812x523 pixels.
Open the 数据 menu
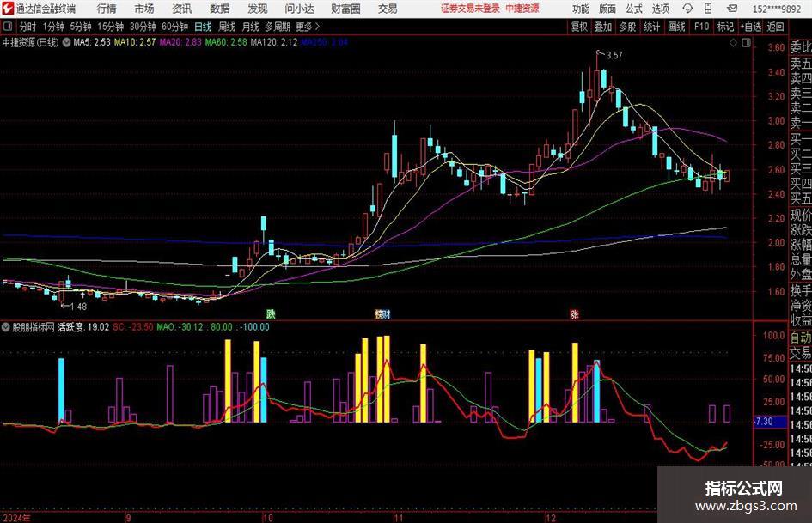coord(220,9)
